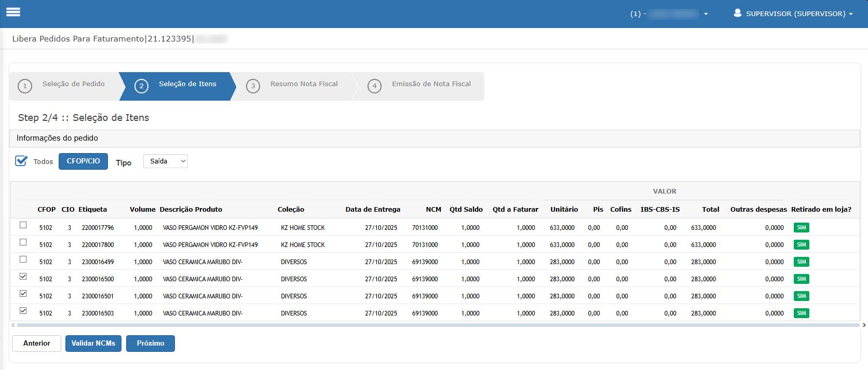Image resolution: width=868 pixels, height=370 pixels.
Task: Click SIM badge for etiqueta 2200017796
Action: 801,228
